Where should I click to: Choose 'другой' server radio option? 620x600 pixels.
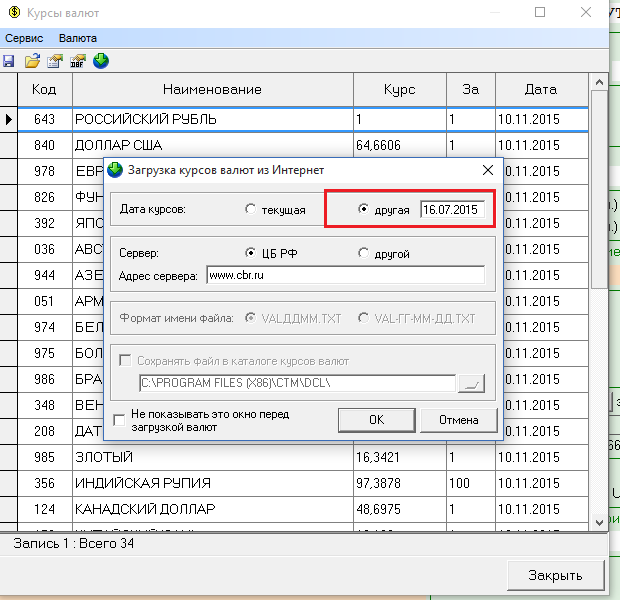coord(364,254)
